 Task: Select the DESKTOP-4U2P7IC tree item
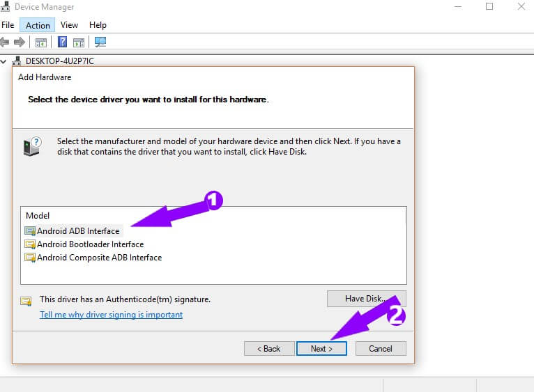60,61
